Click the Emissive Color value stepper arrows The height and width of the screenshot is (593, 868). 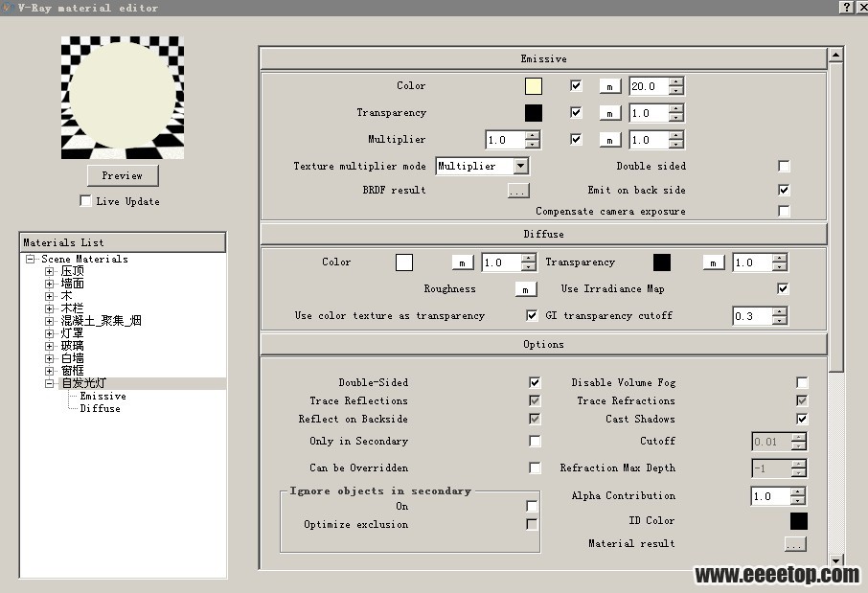click(x=676, y=86)
